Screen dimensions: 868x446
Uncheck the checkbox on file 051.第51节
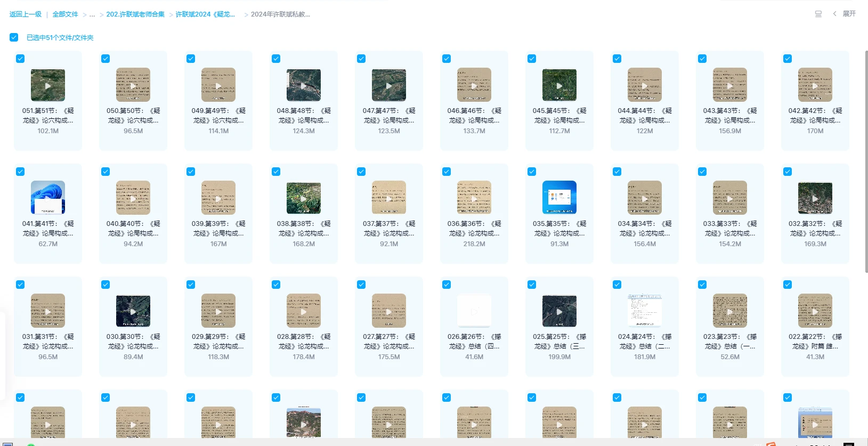[x=20, y=59]
